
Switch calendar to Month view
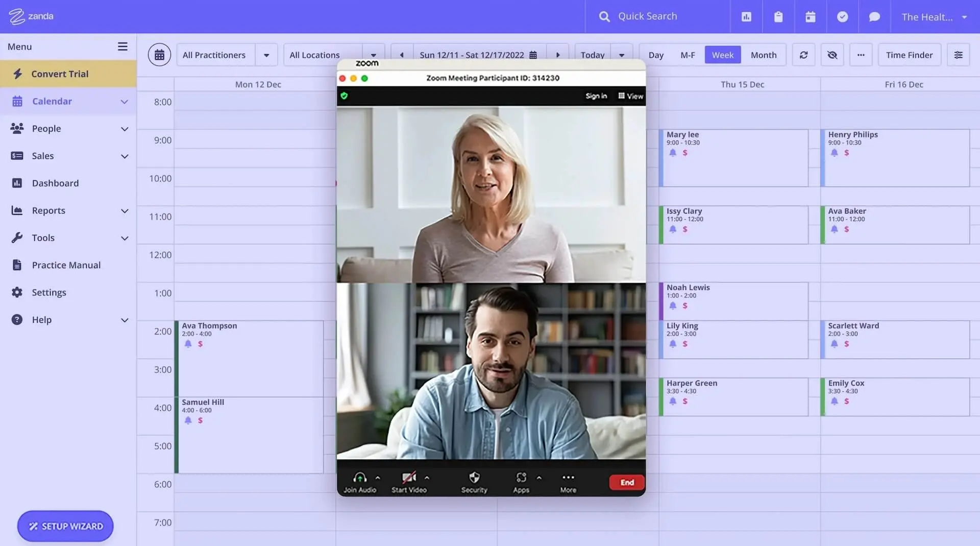(x=764, y=55)
